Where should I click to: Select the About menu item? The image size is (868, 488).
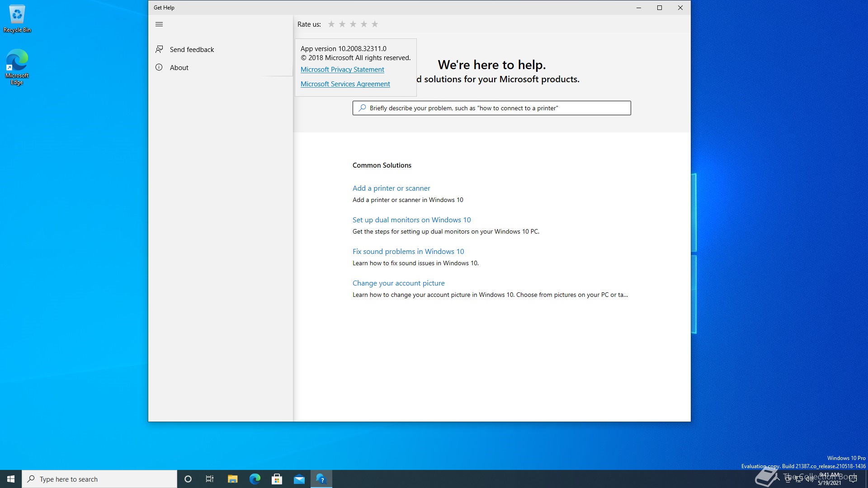pos(221,67)
